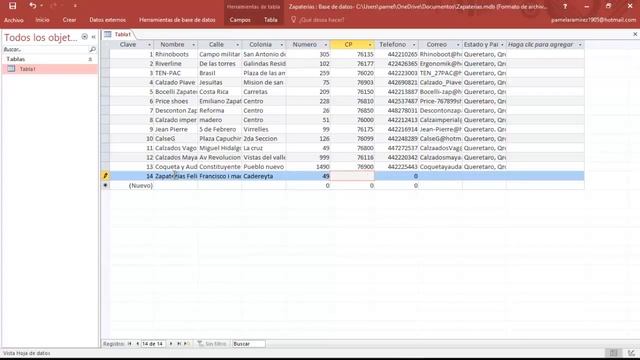This screenshot has height=360, width=640.
Task: Click the CP cell '76177'
Action: coord(352,64)
